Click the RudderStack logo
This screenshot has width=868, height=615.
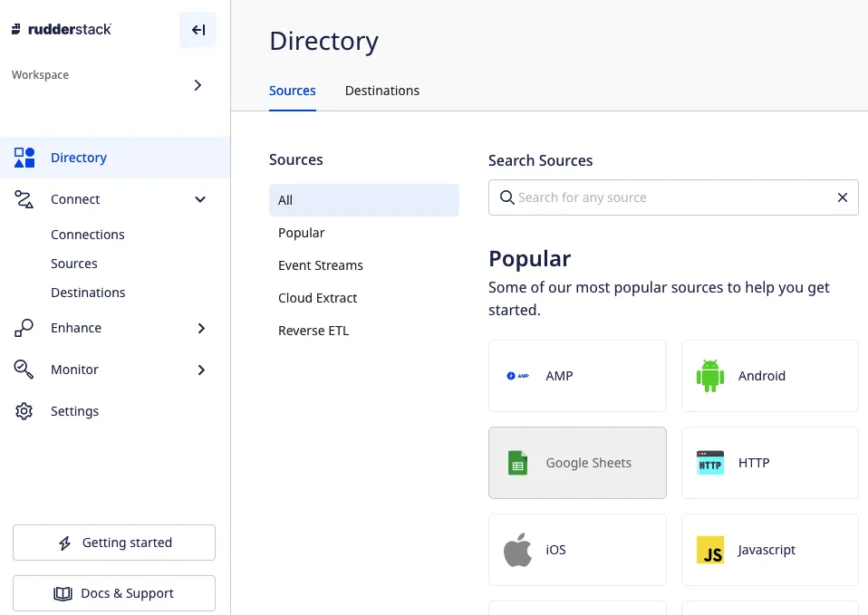point(62,29)
